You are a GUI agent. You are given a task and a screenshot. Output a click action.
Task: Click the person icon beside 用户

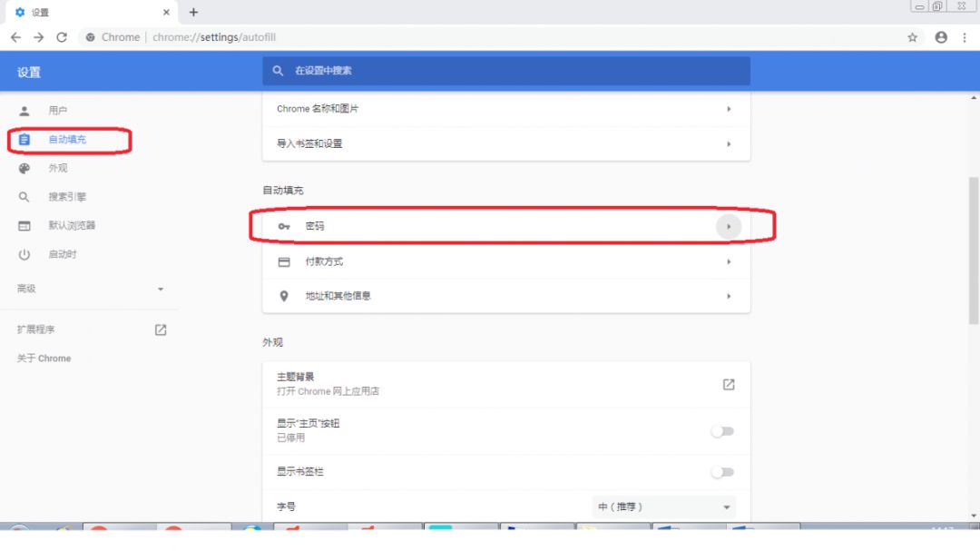click(x=24, y=111)
